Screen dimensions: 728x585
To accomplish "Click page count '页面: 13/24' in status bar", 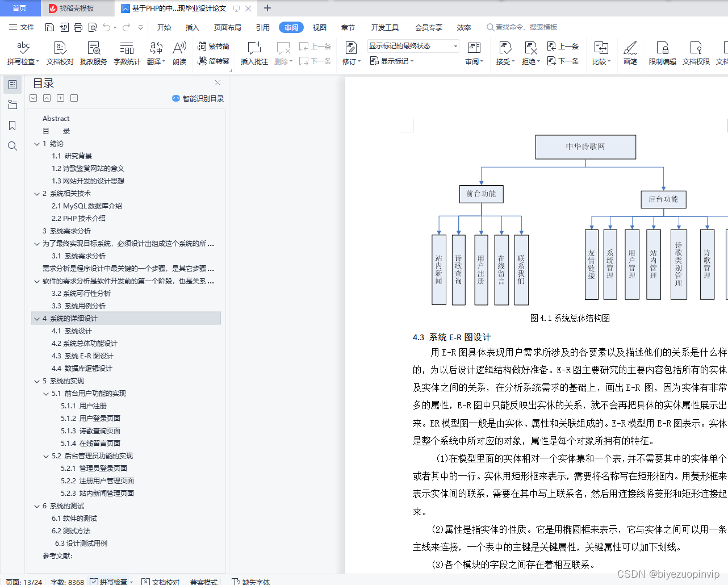I will tap(24, 582).
